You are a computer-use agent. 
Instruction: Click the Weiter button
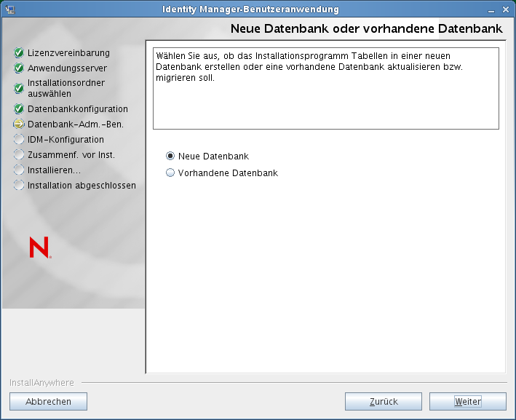[x=468, y=401]
